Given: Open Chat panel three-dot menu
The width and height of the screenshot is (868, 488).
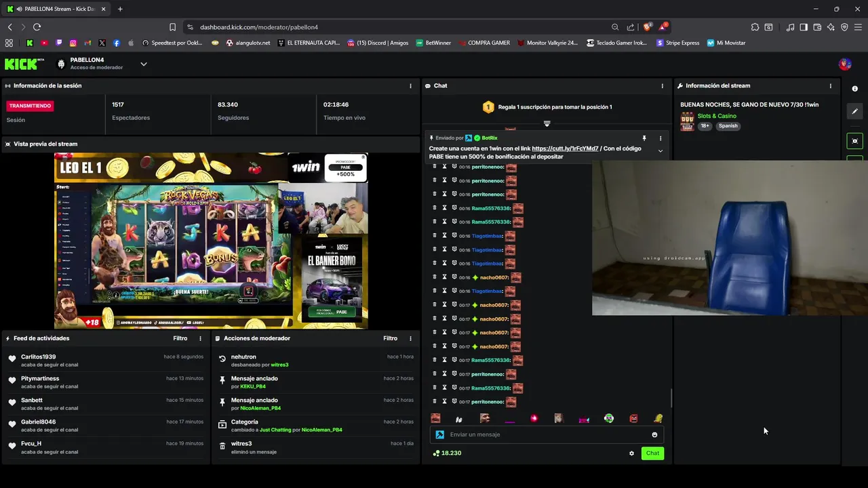Looking at the screenshot, I should tap(663, 86).
